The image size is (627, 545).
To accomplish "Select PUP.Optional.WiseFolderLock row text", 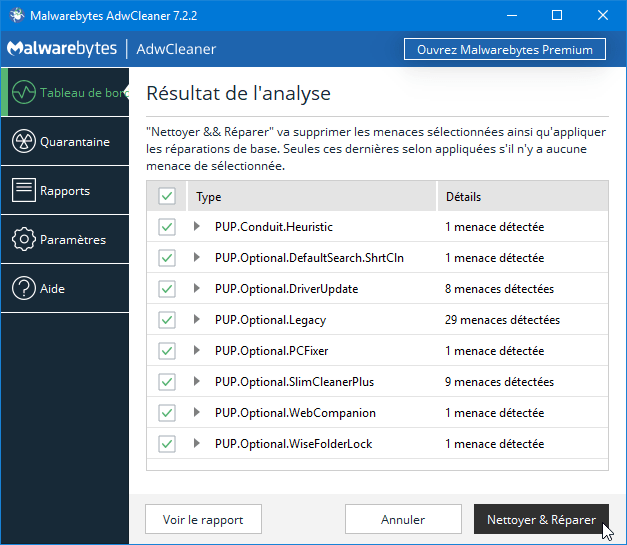I will (x=294, y=443).
